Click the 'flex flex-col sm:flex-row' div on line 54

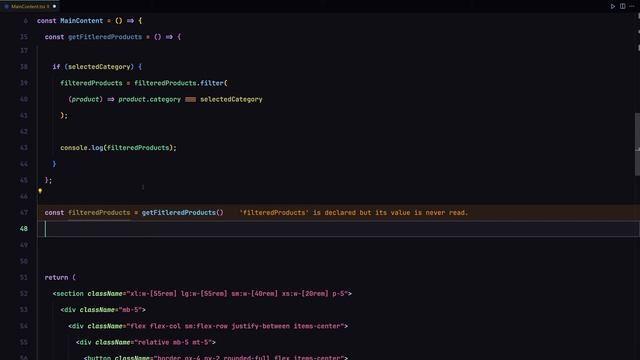tap(208, 326)
